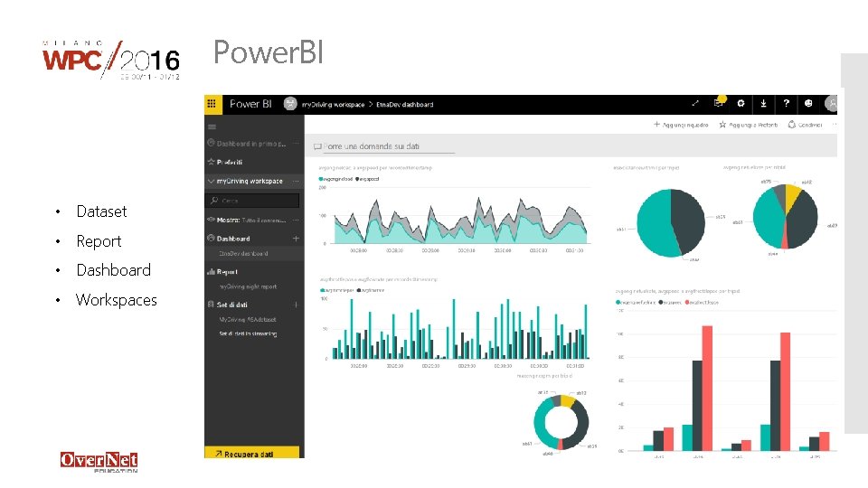Click the avgthrottlepos clustered column chart tile
Screen dimensions: 868x488
coord(453,324)
